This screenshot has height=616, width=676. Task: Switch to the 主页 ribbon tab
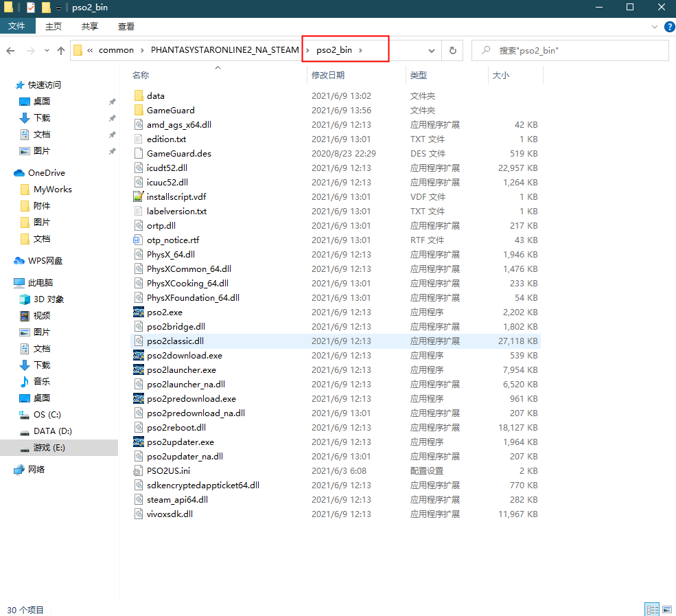54,26
